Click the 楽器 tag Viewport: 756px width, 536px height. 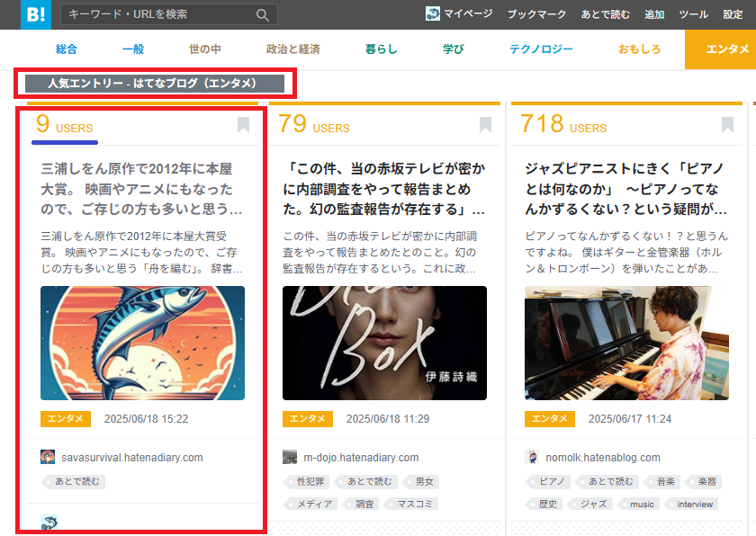703,481
